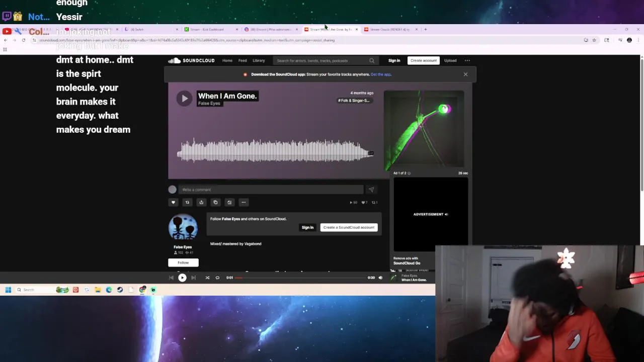The image size is (644, 362).
Task: Open the track actions more menu
Action: (x=244, y=202)
